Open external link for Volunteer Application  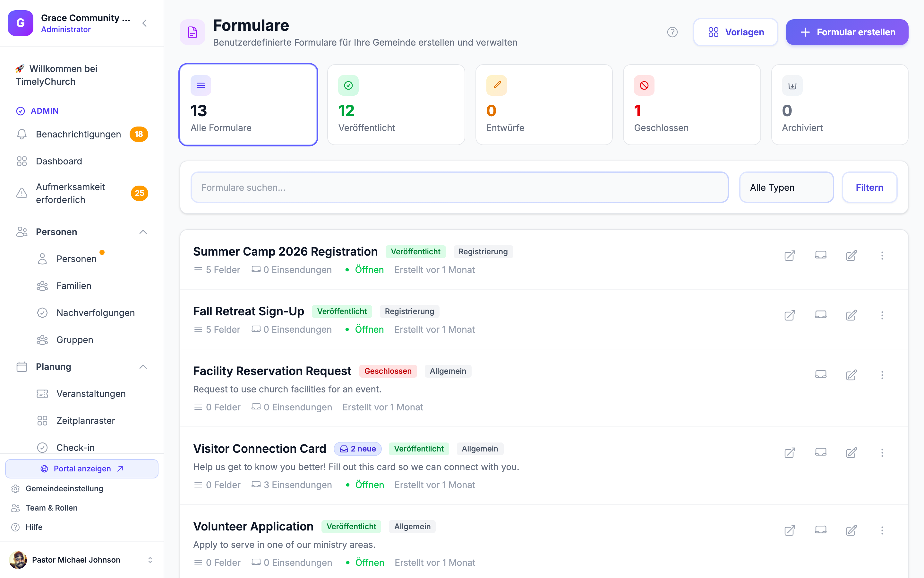790,530
